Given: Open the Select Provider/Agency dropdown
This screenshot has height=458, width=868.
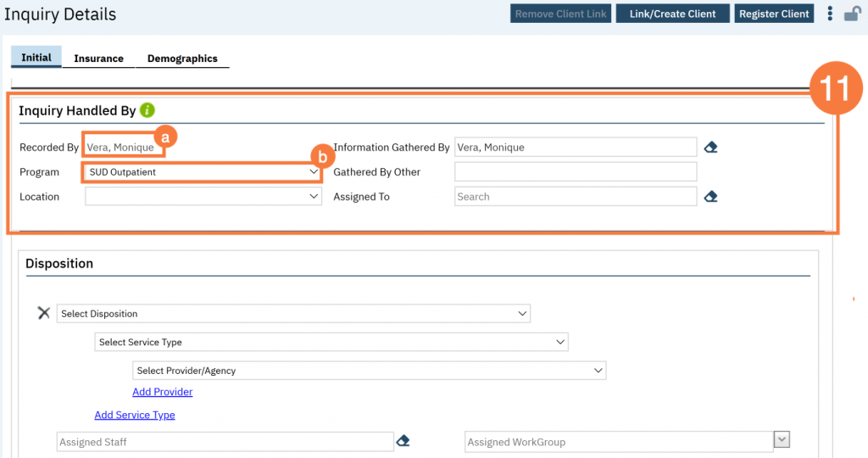Looking at the screenshot, I should click(369, 371).
